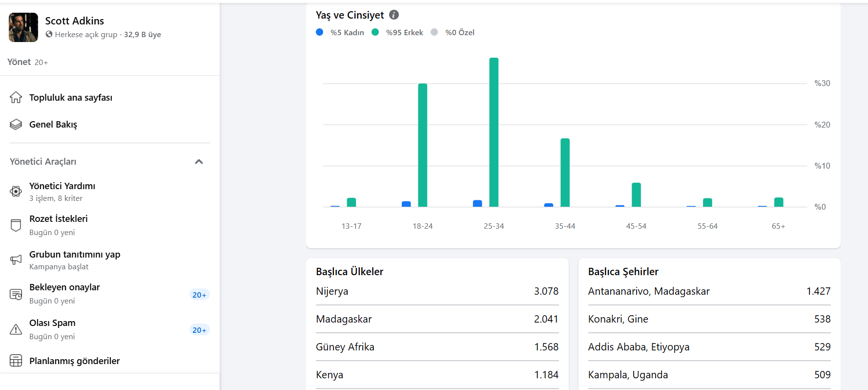
Task: Click the Nijerya country row
Action: click(437, 291)
